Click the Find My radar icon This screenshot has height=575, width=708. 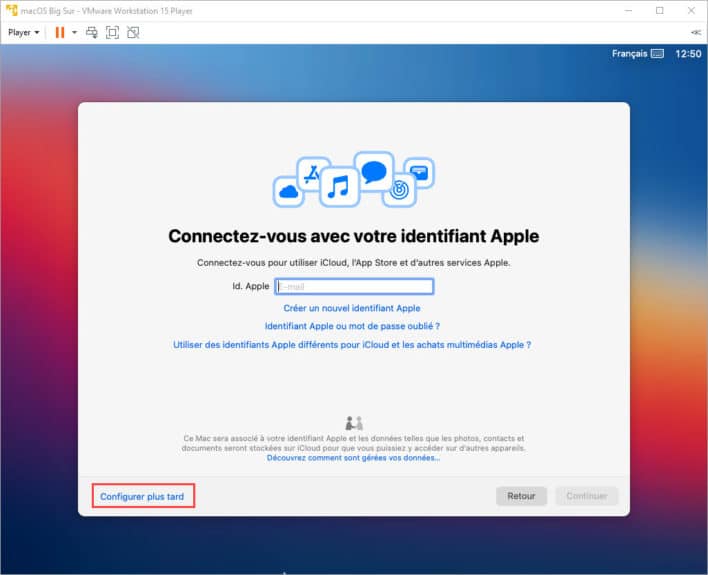tap(399, 190)
